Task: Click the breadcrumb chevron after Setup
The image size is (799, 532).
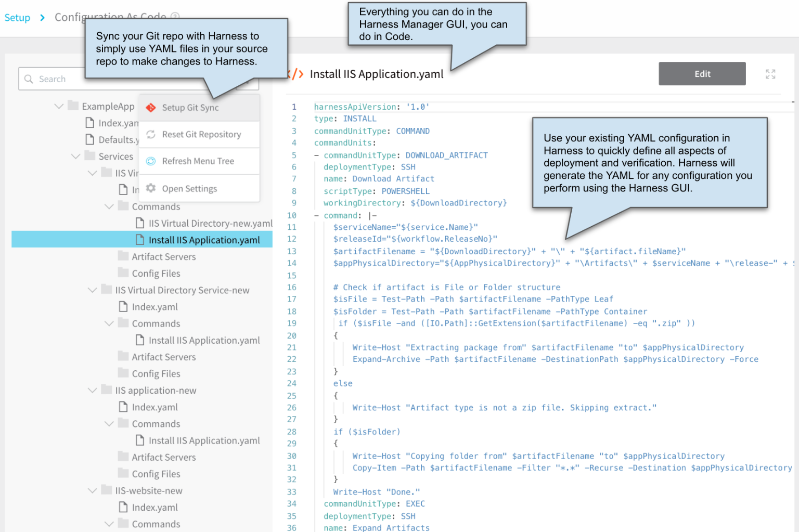Action: [43, 18]
